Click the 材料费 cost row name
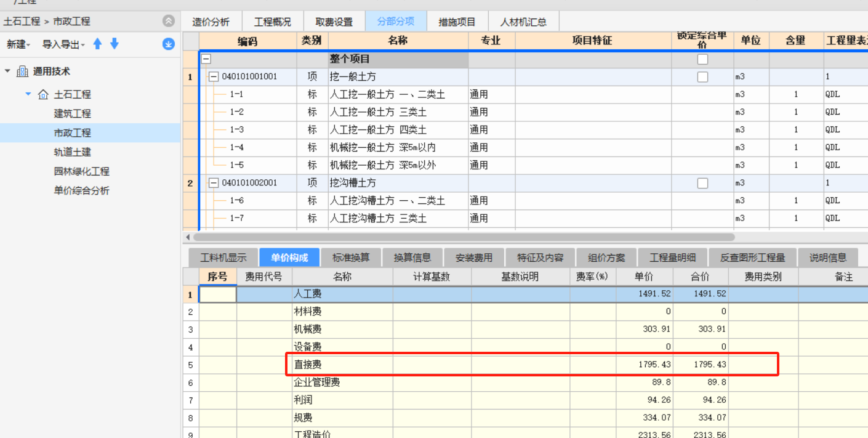Viewport: 868px width, 438px height. click(x=308, y=312)
